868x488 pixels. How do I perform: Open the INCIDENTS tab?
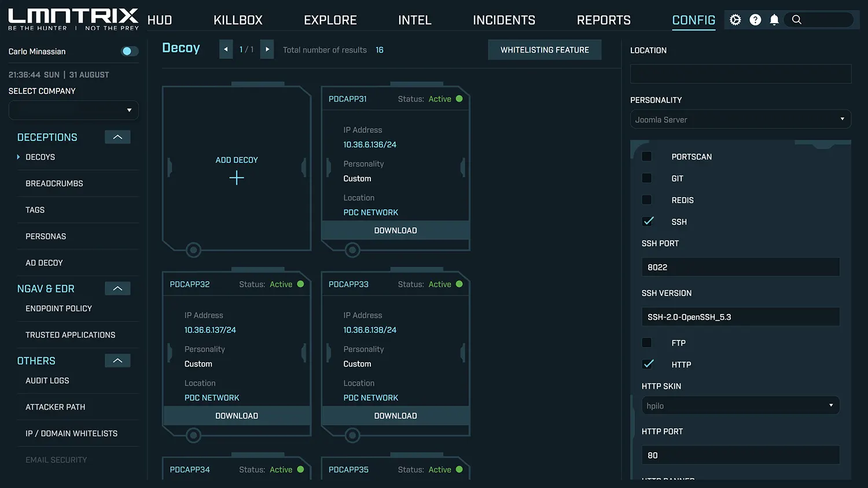click(x=504, y=20)
